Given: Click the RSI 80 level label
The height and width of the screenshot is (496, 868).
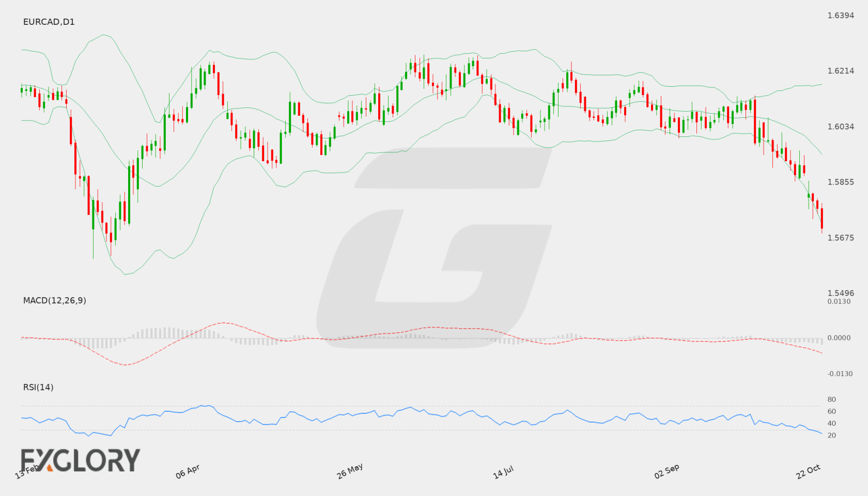Looking at the screenshot, I should (x=832, y=399).
